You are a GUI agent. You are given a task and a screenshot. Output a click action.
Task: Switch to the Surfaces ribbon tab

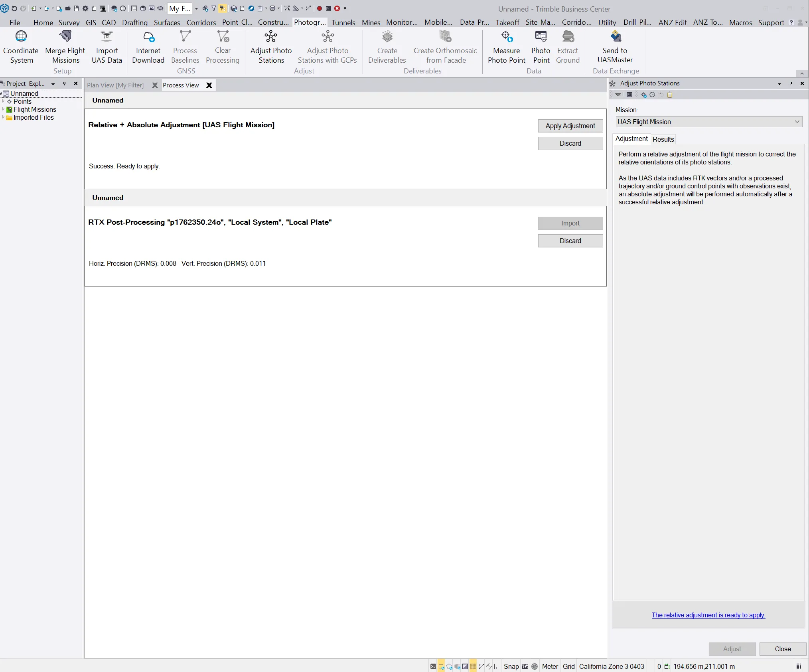click(x=167, y=23)
